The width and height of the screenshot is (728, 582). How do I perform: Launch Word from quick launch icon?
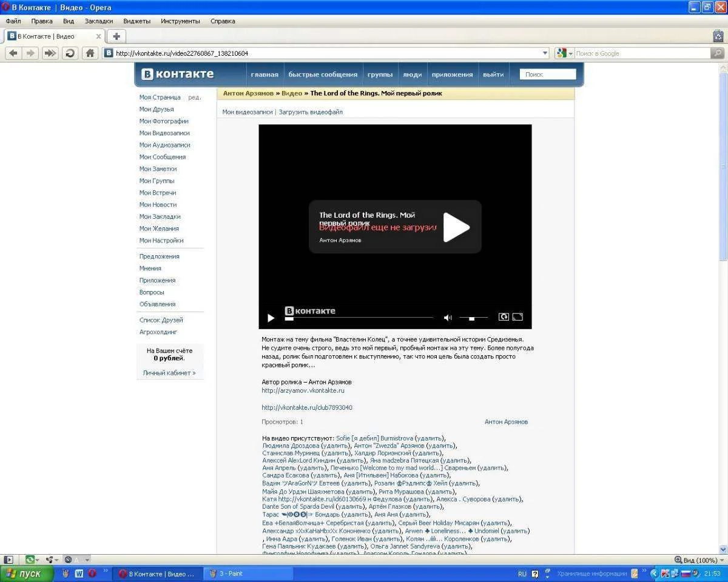click(79, 574)
